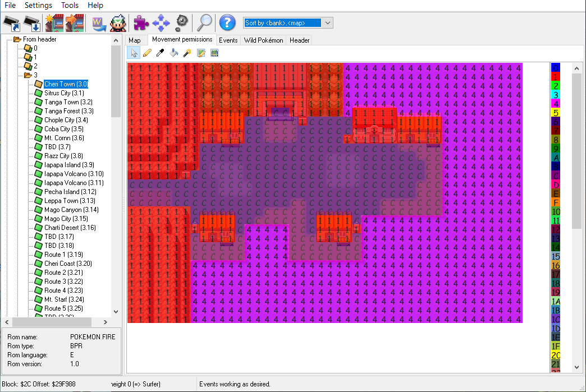Pick the yellow 5 permission swatch
The height and width of the screenshot is (392, 586).
555,112
